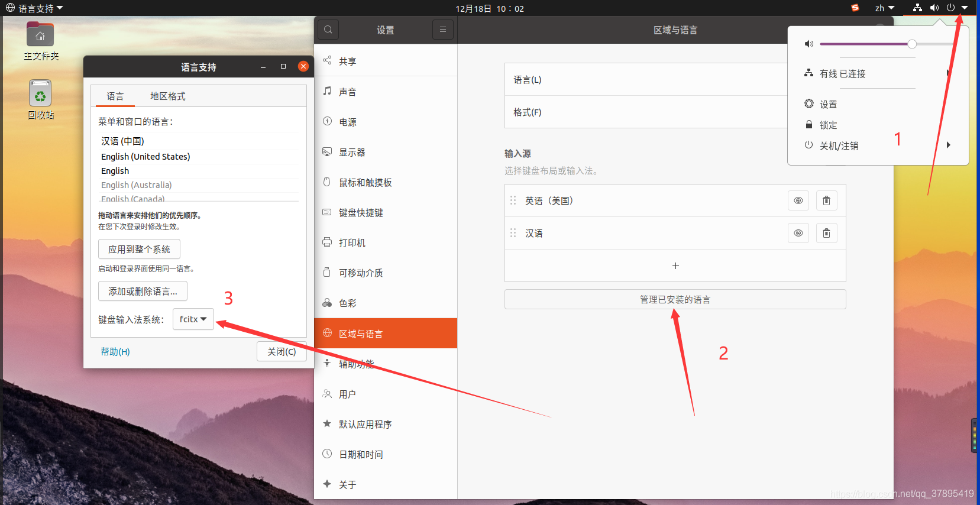This screenshot has width=980, height=505.
Task: Open the 主文件夹 desktop icon
Action: point(41,41)
